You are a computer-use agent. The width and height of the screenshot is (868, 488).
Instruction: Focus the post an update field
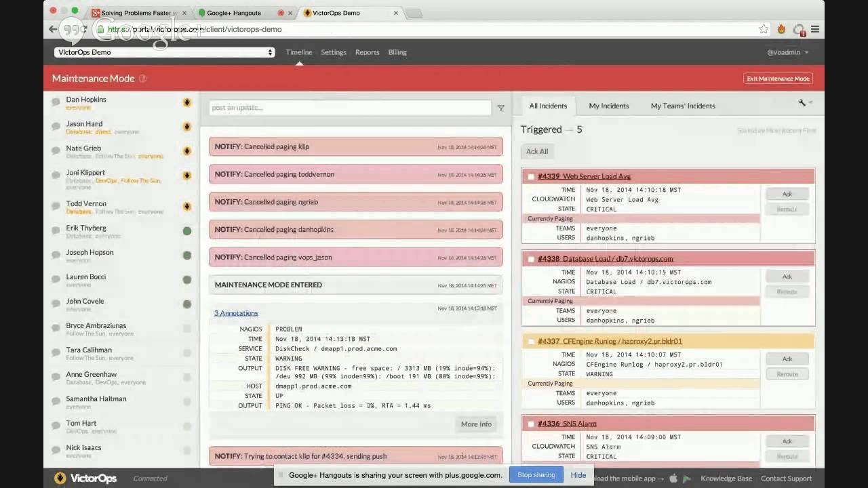coord(350,108)
